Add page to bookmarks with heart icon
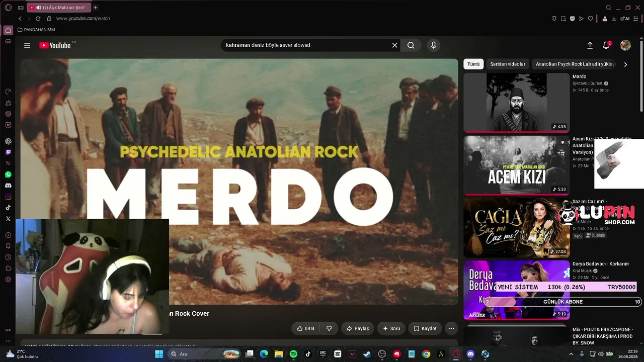This screenshot has width=644, height=362. [590, 19]
